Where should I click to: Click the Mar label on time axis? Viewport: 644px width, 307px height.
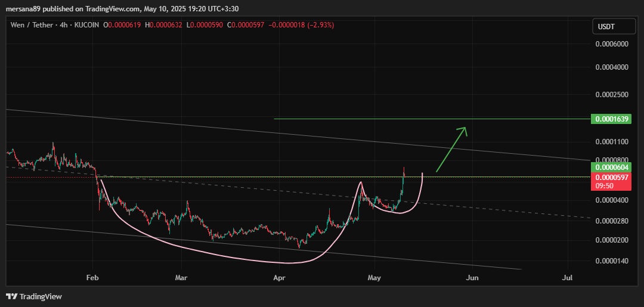pyautogui.click(x=181, y=278)
